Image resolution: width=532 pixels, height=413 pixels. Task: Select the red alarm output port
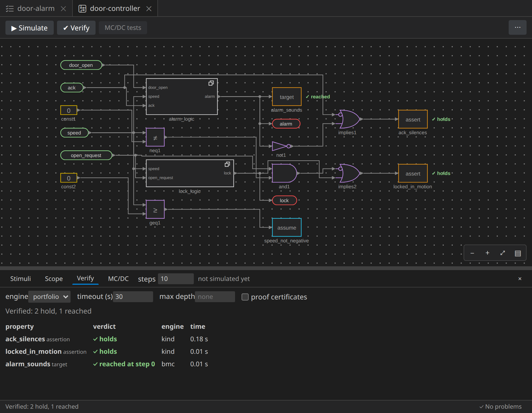click(x=286, y=124)
